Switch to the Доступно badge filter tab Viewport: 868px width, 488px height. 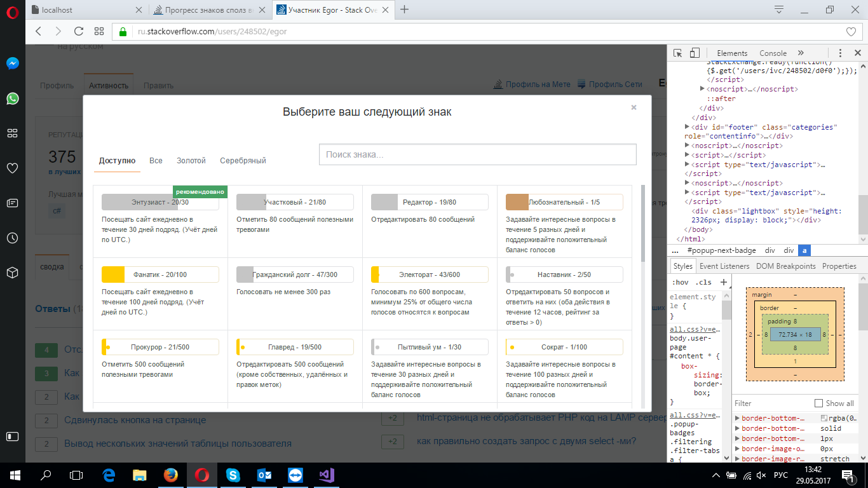[117, 161]
